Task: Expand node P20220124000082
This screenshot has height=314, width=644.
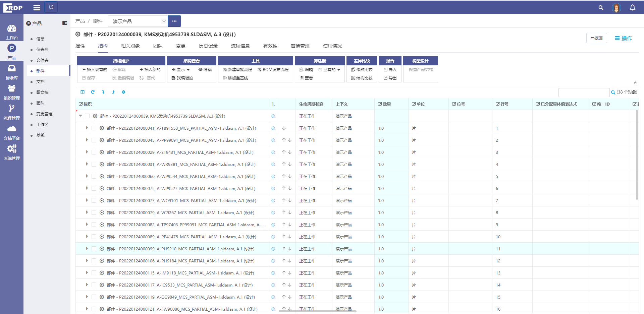Action: pyautogui.click(x=87, y=224)
